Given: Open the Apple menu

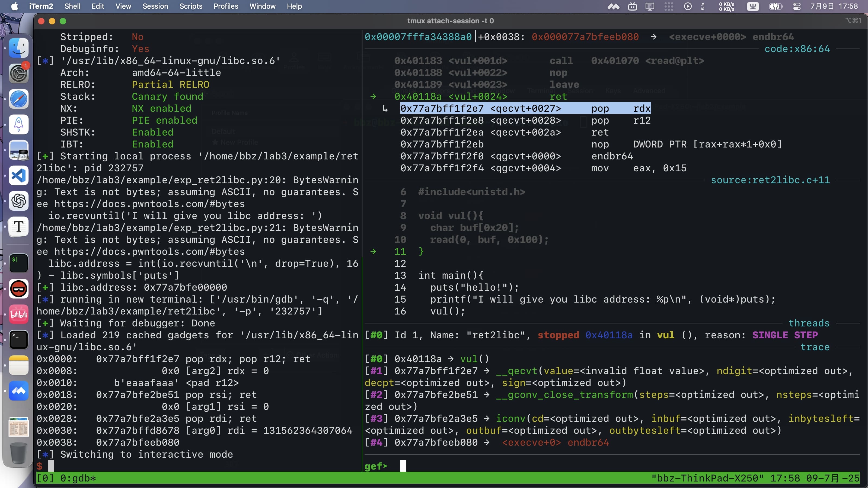Looking at the screenshot, I should pos(14,7).
